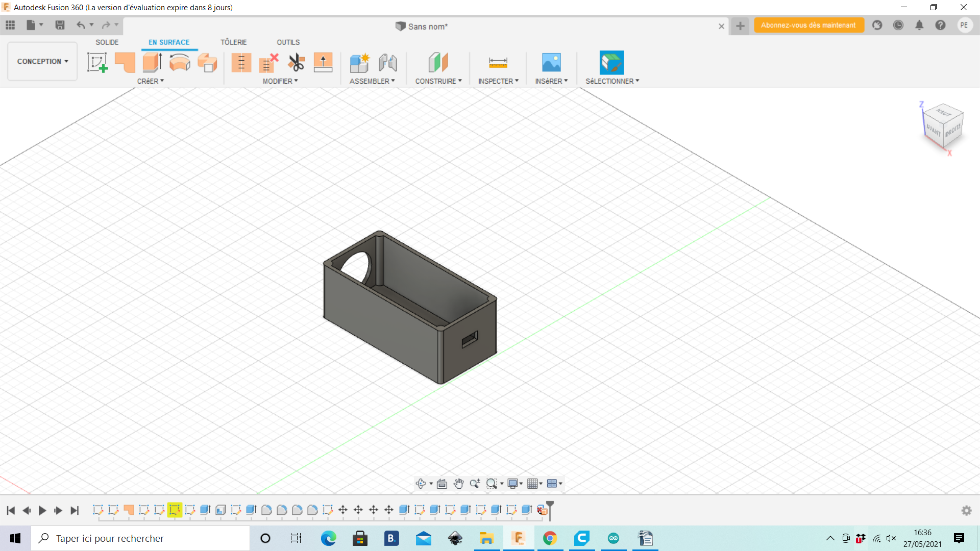Image resolution: width=980 pixels, height=551 pixels.
Task: Play the timeline history
Action: coord(42,510)
